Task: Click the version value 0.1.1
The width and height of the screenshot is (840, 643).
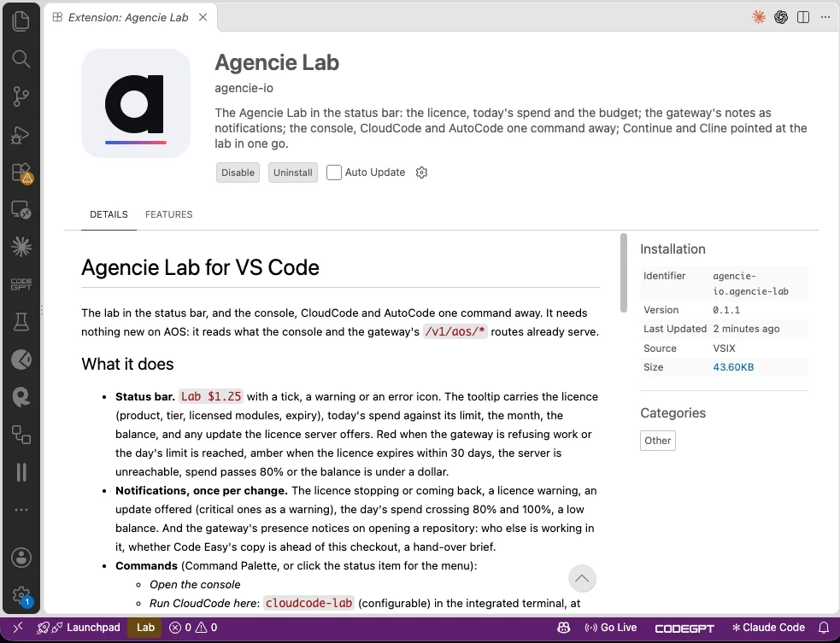Action: pos(725,310)
